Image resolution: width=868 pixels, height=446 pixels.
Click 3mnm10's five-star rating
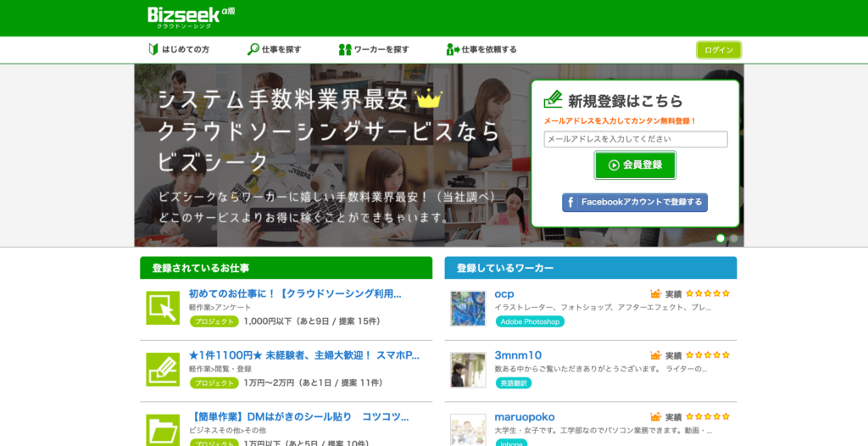tap(708, 355)
